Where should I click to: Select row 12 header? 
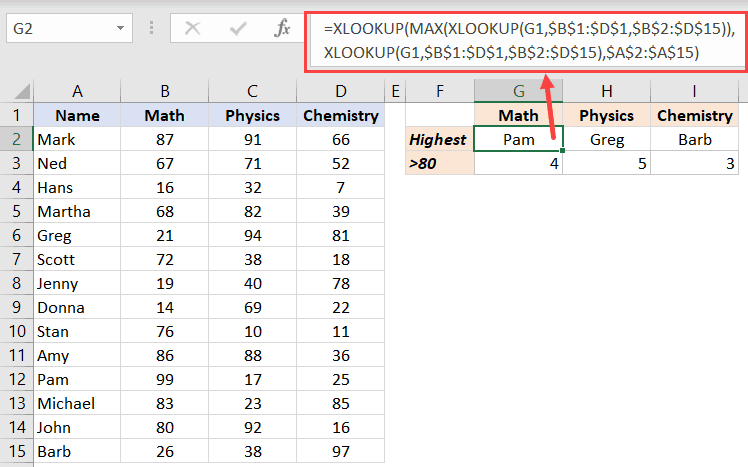pos(17,379)
